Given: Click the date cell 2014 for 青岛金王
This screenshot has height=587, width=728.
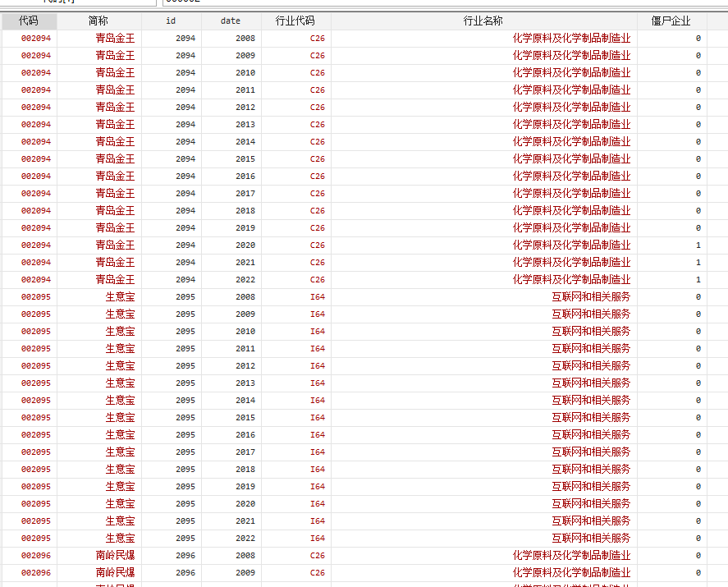Looking at the screenshot, I should 245,142.
